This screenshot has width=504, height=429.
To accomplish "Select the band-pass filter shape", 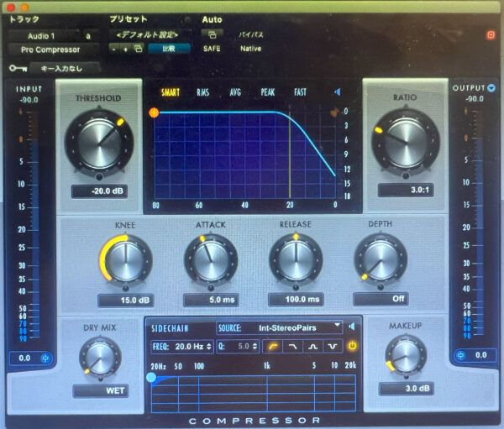I will click(x=312, y=347).
